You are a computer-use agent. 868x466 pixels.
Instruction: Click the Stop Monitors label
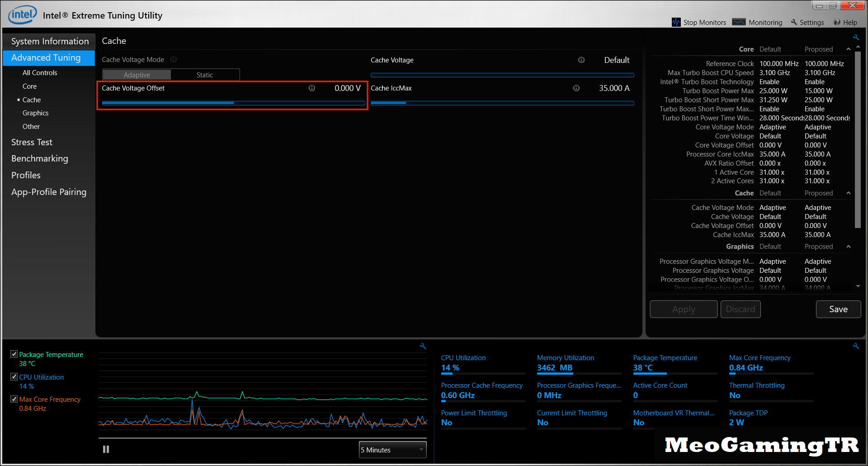(x=705, y=22)
